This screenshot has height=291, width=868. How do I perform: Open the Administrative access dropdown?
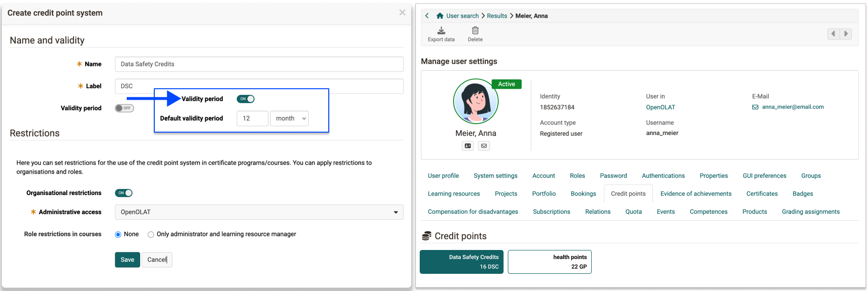pos(259,212)
